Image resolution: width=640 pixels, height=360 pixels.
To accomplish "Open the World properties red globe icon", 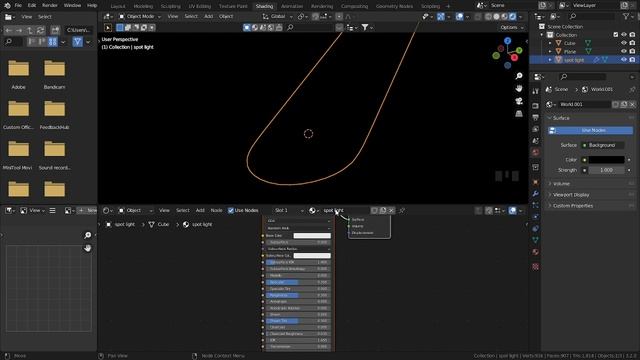I will (x=536, y=152).
